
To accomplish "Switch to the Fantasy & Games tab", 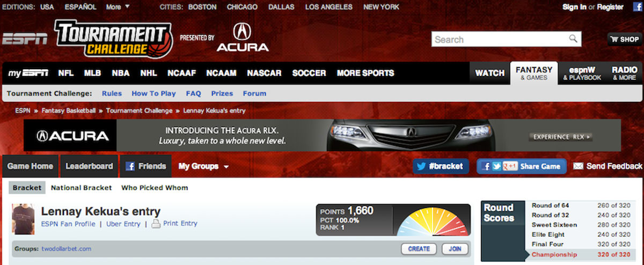I will (x=534, y=73).
